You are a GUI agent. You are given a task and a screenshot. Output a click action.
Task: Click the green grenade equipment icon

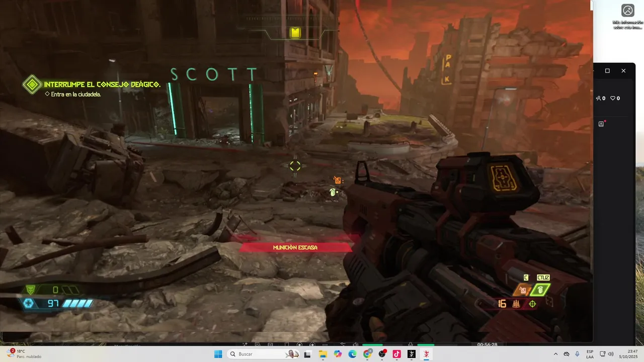tap(540, 290)
